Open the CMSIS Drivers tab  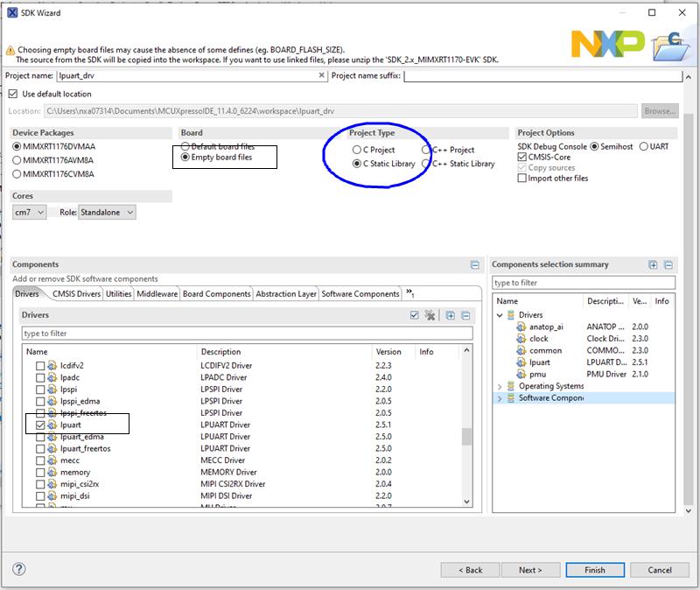pyautogui.click(x=76, y=294)
